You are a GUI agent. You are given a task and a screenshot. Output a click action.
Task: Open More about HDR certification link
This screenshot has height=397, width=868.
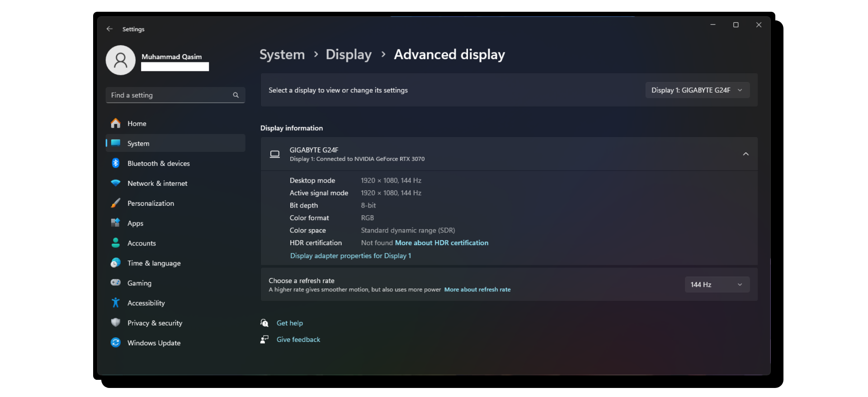pyautogui.click(x=442, y=243)
